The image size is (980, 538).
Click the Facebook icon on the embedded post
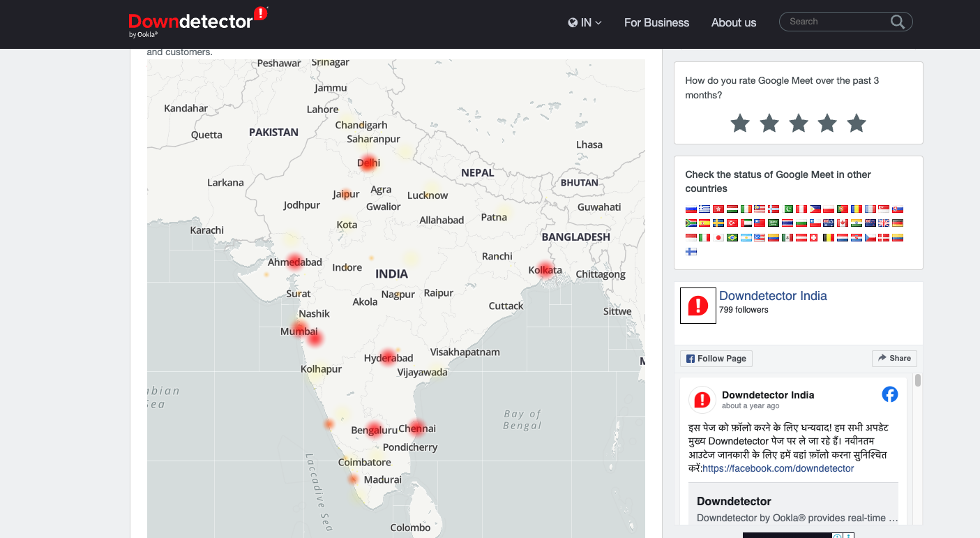point(890,394)
